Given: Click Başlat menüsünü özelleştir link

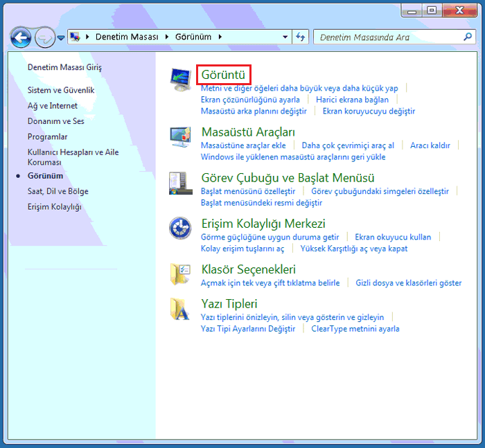Looking at the screenshot, I should tap(248, 191).
